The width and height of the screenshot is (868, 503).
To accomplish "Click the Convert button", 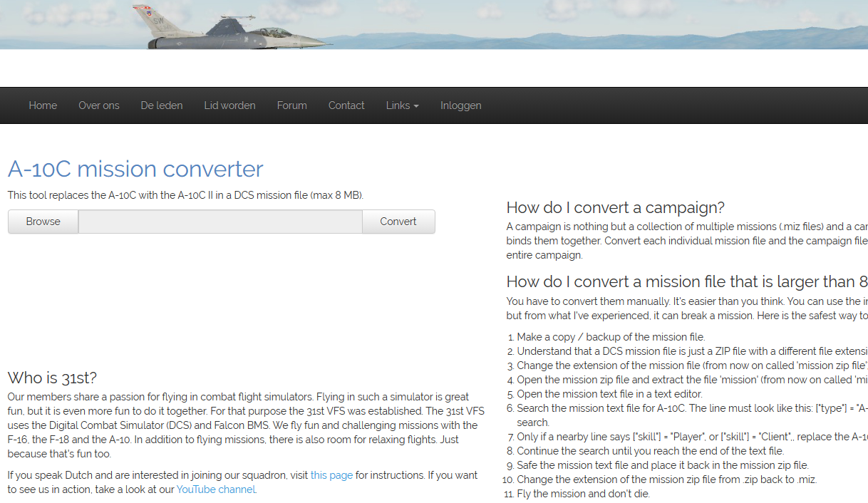I will (398, 222).
